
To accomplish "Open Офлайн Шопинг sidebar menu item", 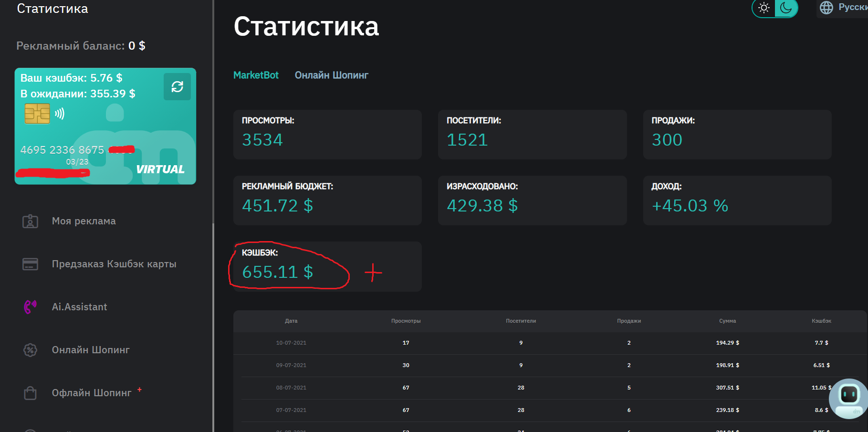I will pos(92,393).
